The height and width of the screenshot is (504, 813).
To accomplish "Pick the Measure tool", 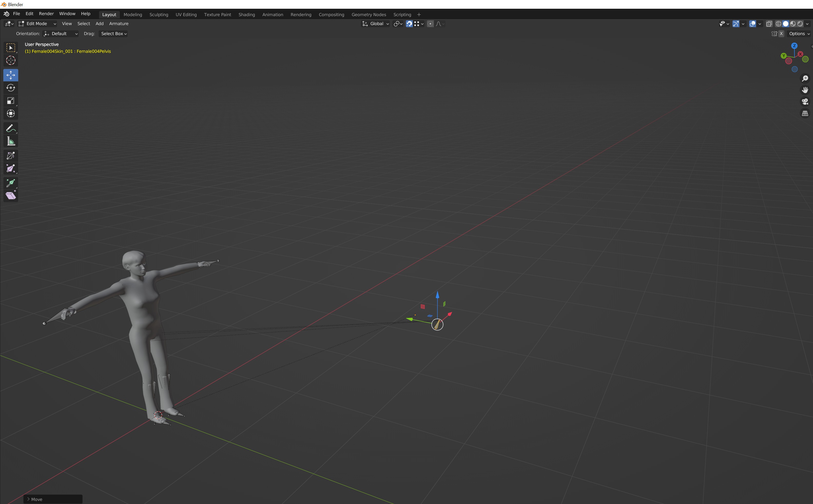I will (x=11, y=141).
